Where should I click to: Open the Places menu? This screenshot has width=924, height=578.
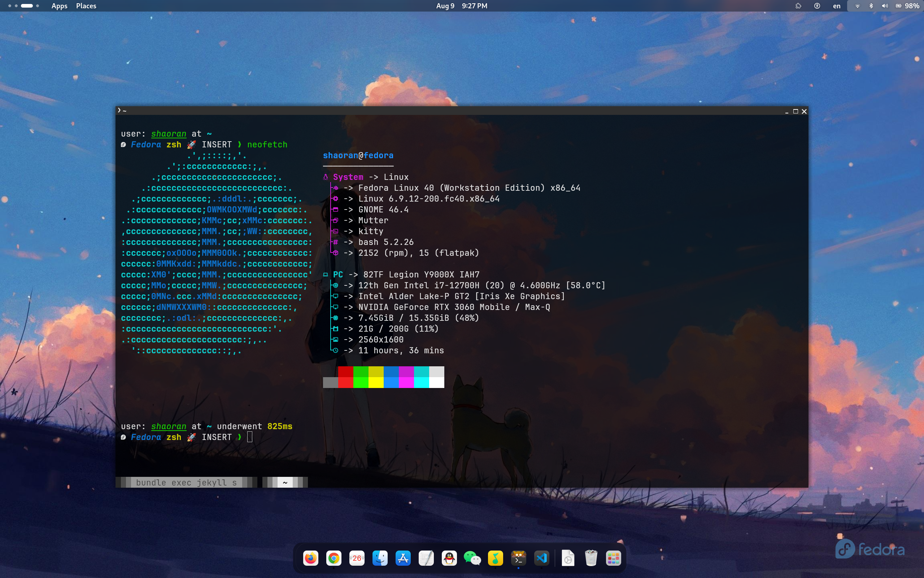tap(86, 6)
